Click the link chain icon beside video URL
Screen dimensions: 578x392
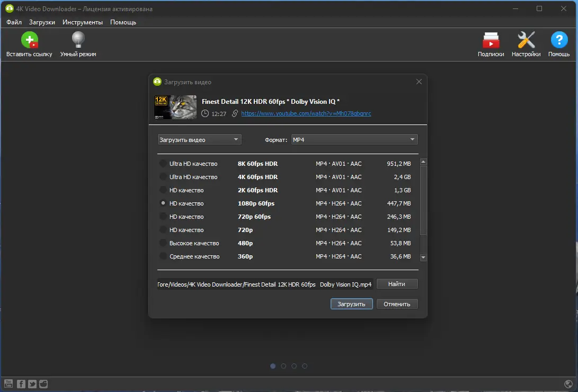235,113
